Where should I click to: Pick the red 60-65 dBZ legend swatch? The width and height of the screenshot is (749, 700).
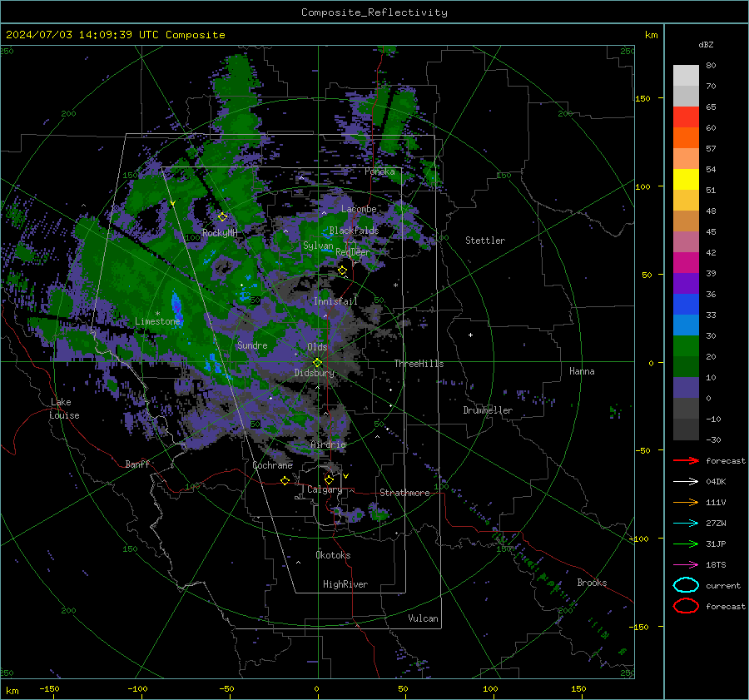(x=686, y=117)
